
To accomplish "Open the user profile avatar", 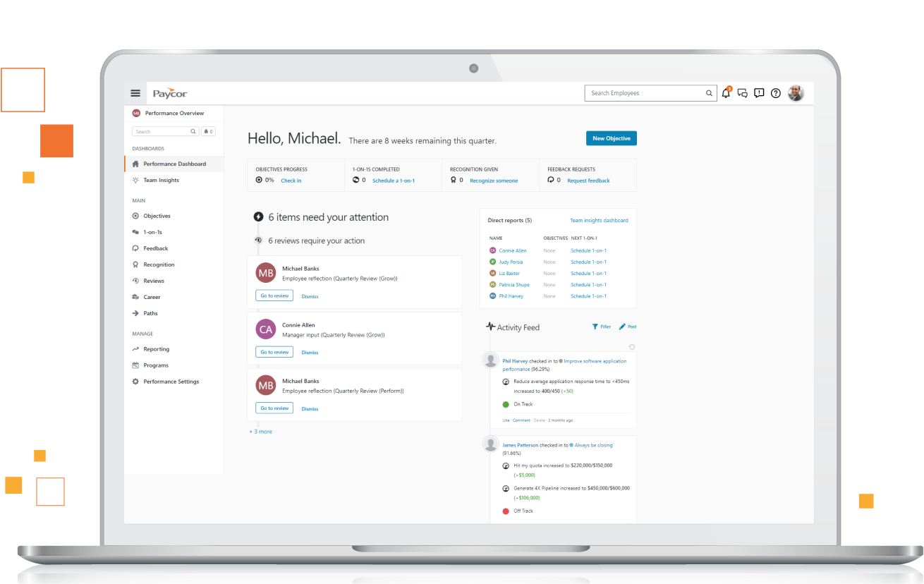I will coord(796,93).
